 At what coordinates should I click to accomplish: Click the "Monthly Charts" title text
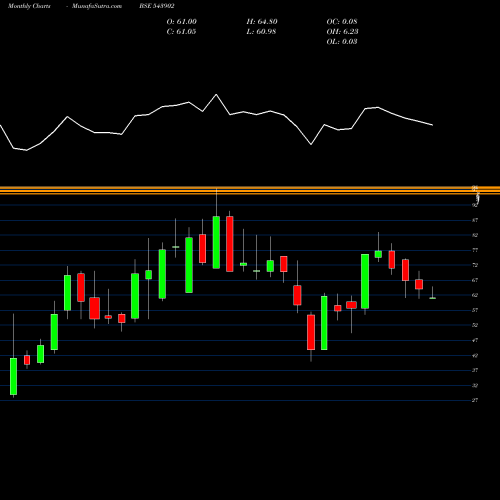(x=29, y=6)
